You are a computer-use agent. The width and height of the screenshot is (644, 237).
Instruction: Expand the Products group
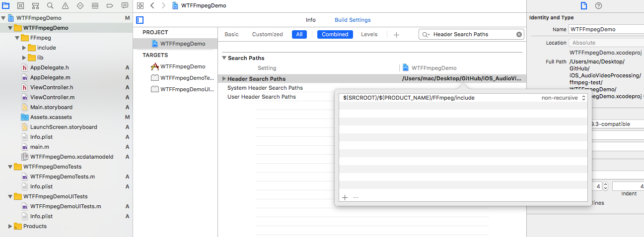point(10,226)
